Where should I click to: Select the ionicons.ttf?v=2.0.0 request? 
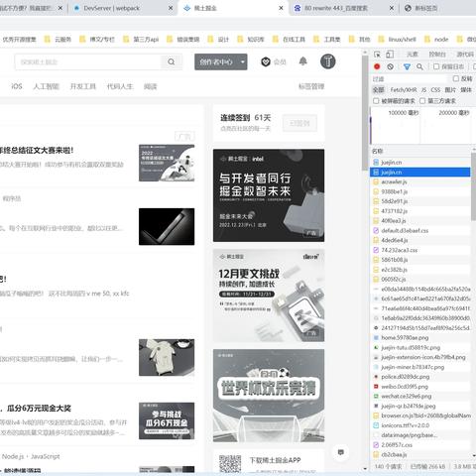pos(420,425)
